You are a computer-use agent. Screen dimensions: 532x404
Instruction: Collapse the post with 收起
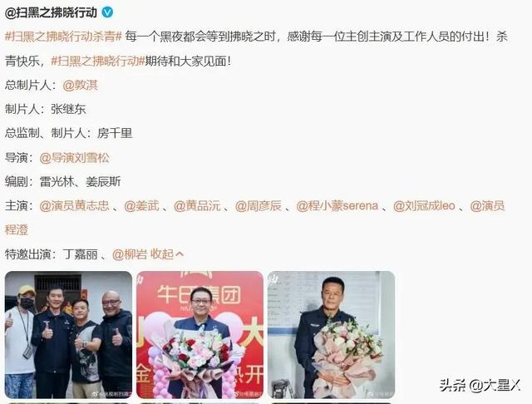[x=162, y=254]
